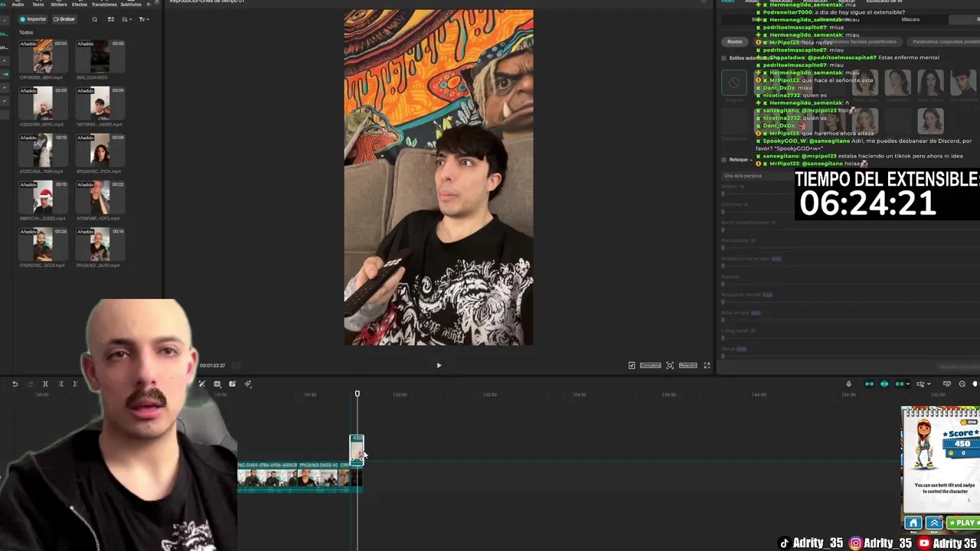
Task: Click the timeline caption box icon
Action: click(x=217, y=384)
